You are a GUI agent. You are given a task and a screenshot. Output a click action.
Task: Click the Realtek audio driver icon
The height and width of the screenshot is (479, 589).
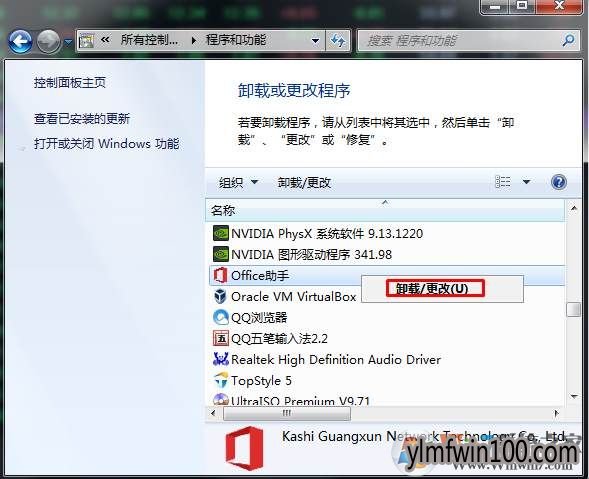point(220,359)
